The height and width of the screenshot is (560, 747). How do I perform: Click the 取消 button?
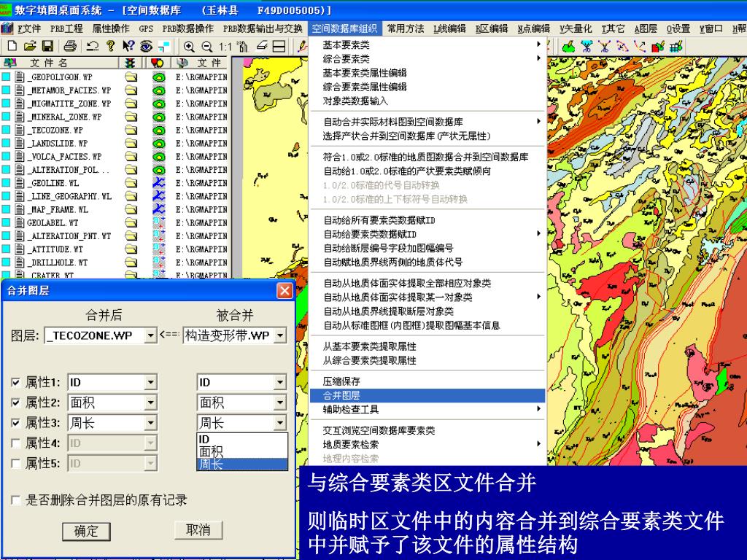198,529
